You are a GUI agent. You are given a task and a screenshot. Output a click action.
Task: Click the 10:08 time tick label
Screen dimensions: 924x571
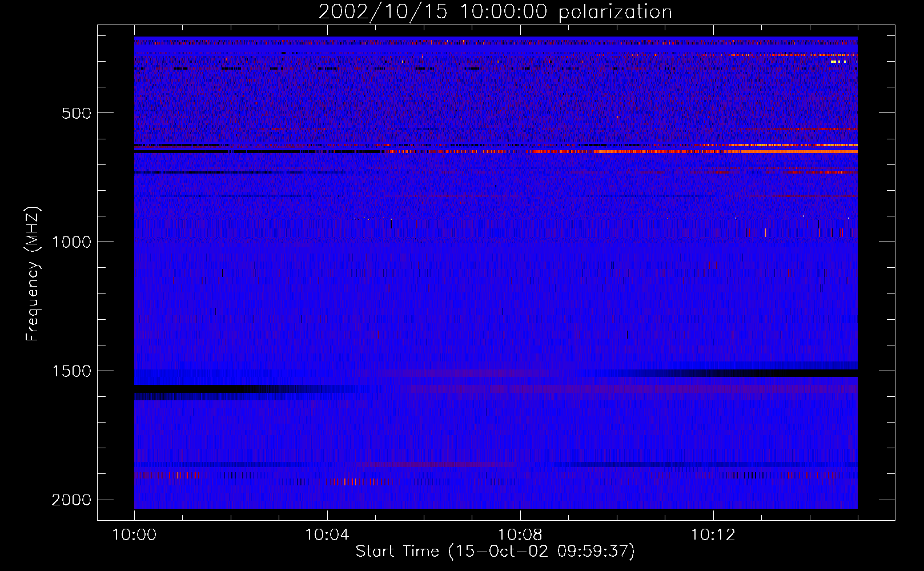point(520,535)
